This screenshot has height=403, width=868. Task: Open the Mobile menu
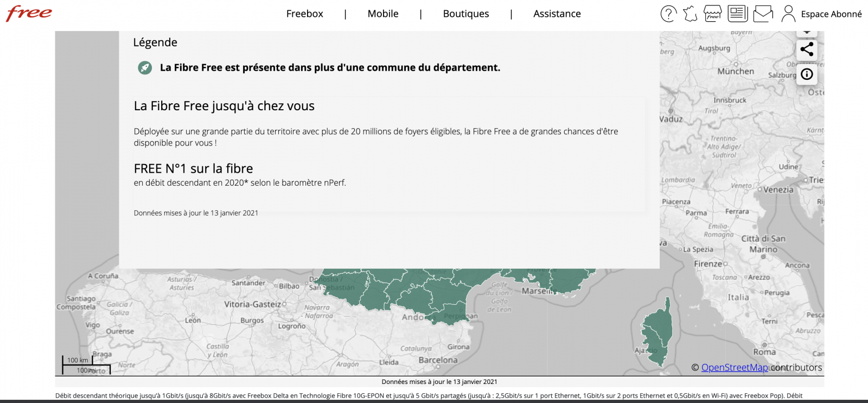click(382, 14)
